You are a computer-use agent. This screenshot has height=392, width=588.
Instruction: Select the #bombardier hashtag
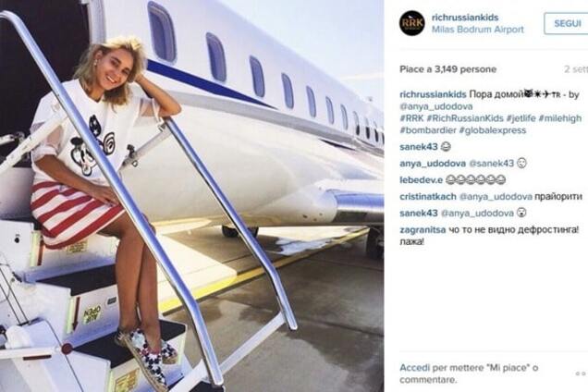tap(427, 130)
